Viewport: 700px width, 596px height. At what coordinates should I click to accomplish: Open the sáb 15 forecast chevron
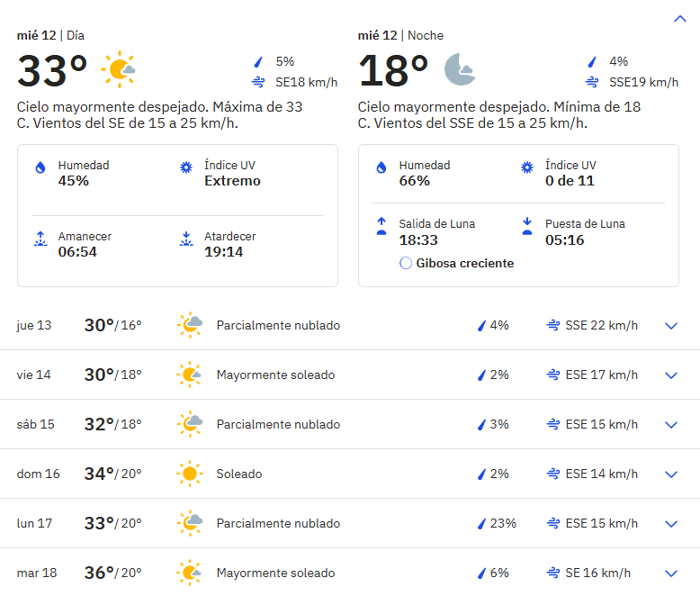[670, 425]
